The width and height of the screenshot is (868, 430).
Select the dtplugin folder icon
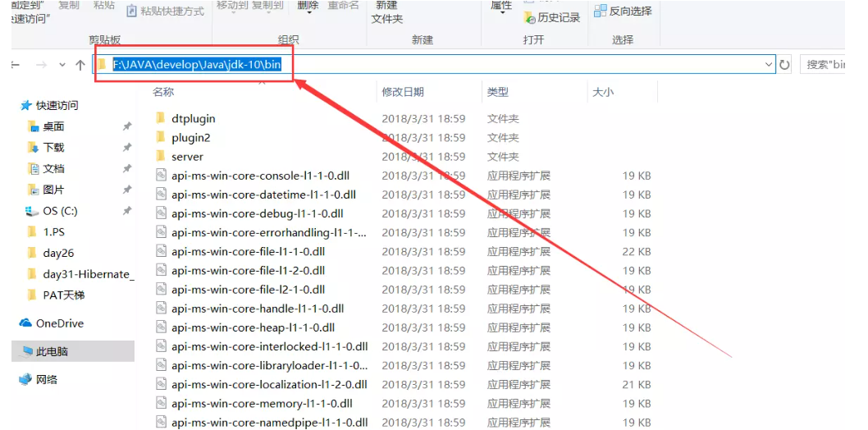click(x=161, y=118)
